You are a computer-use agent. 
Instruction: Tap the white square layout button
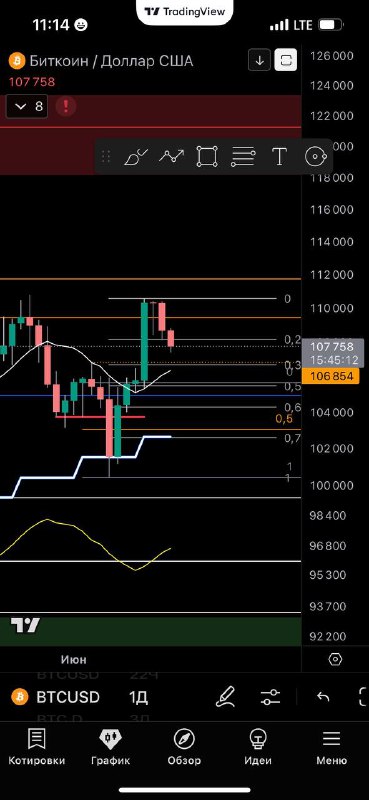click(285, 61)
